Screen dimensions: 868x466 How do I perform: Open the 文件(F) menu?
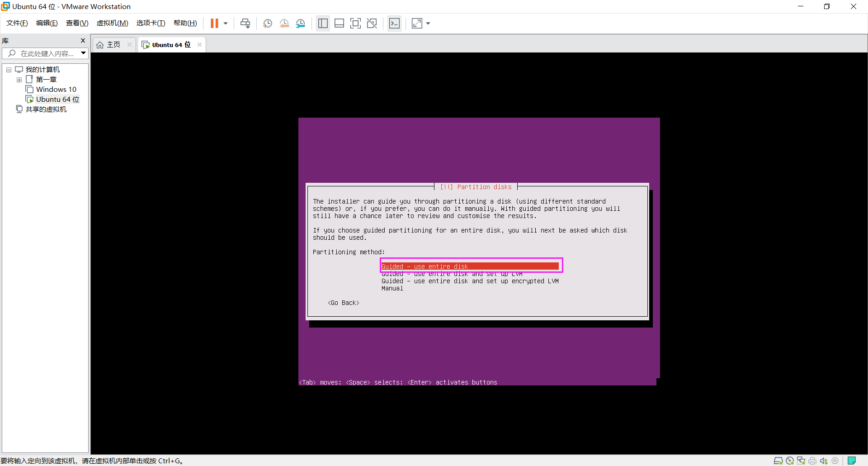point(17,23)
